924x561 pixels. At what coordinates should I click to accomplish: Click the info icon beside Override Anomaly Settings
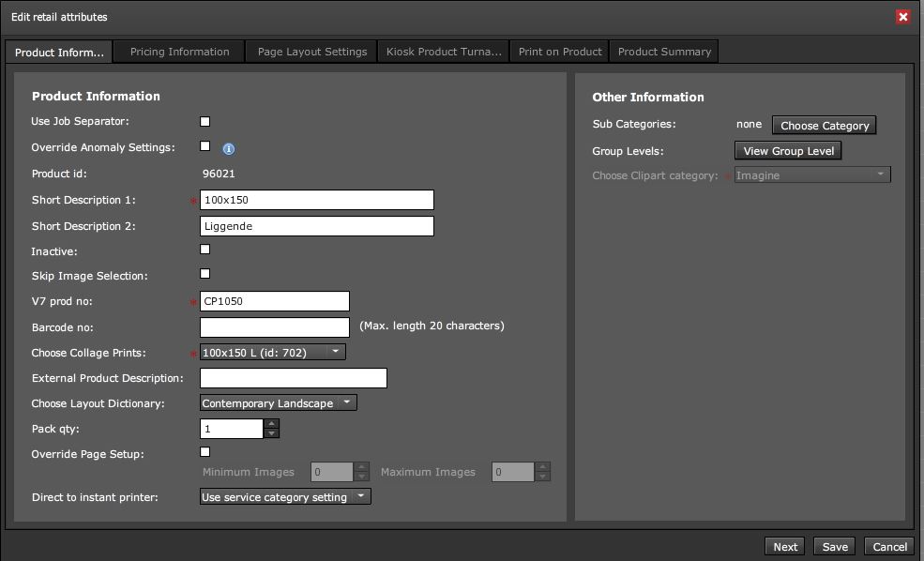[229, 149]
